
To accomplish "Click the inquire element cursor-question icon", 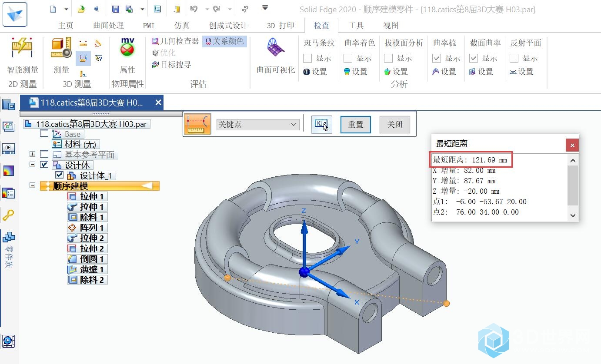I will click(98, 58).
